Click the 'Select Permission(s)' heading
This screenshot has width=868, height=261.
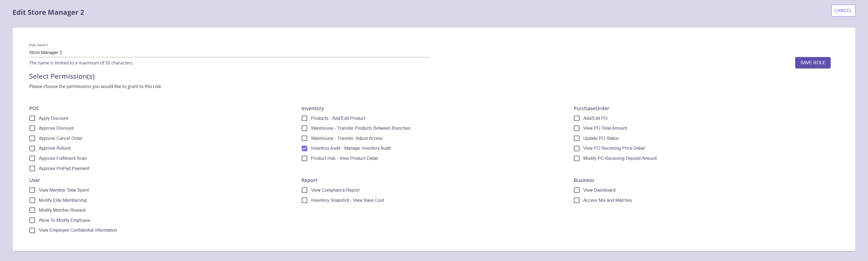tap(62, 76)
